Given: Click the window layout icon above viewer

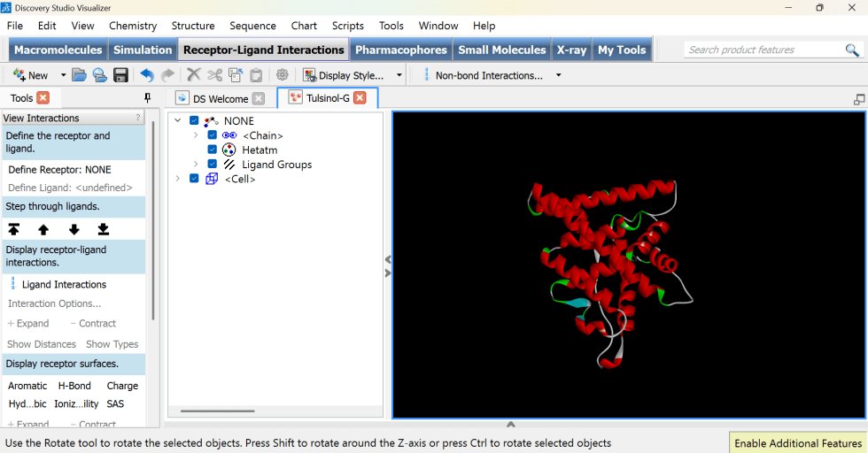Looking at the screenshot, I should coord(859,100).
